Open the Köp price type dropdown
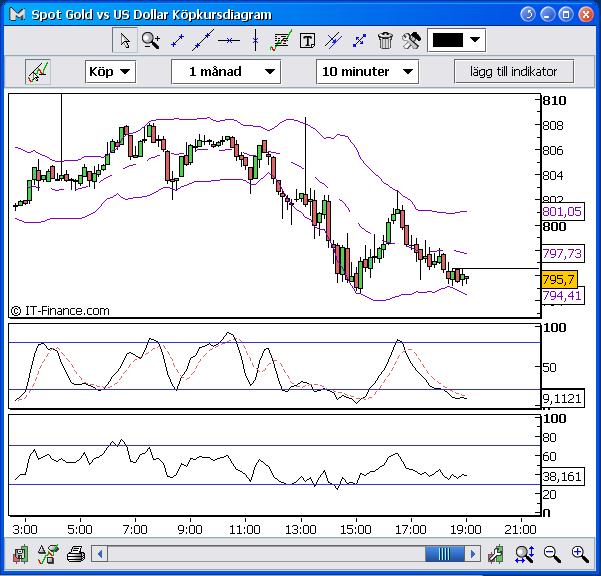This screenshot has height=576, width=601. pos(108,71)
